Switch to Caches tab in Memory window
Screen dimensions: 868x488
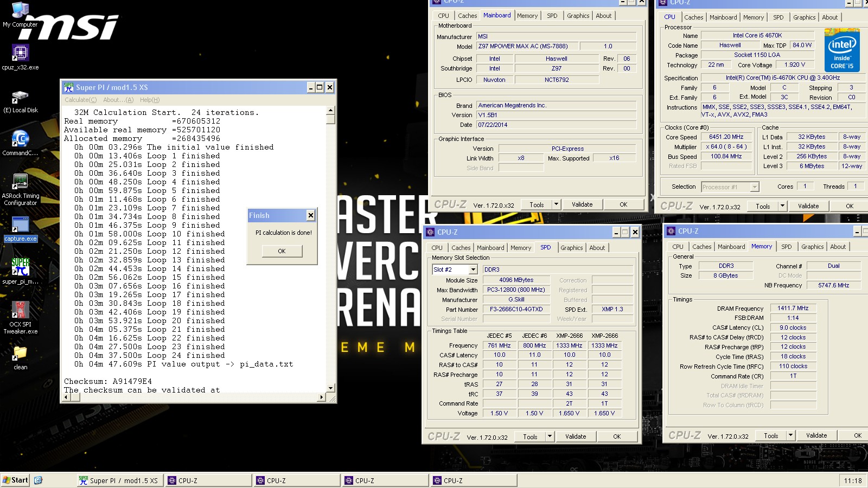(702, 247)
